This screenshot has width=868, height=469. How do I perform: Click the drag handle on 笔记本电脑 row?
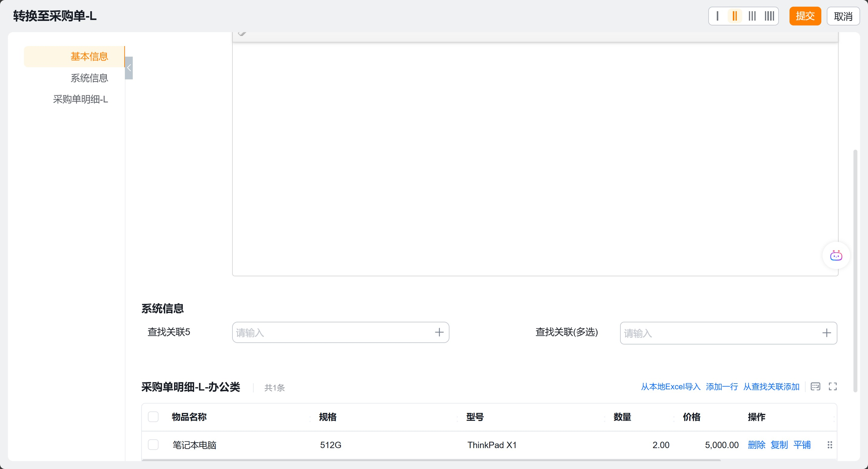tap(830, 445)
